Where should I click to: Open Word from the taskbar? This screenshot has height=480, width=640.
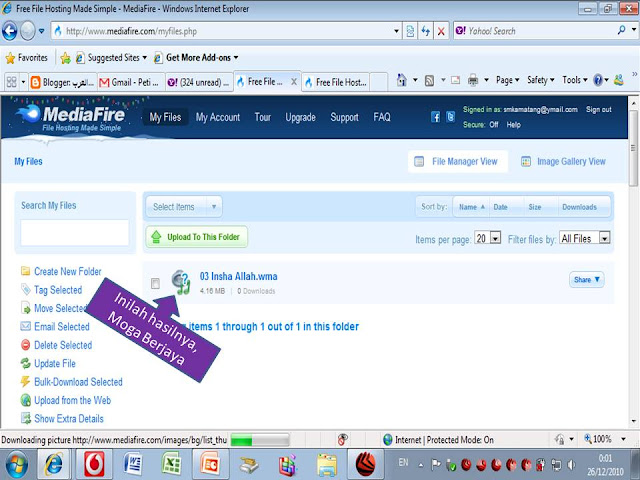[x=133, y=464]
